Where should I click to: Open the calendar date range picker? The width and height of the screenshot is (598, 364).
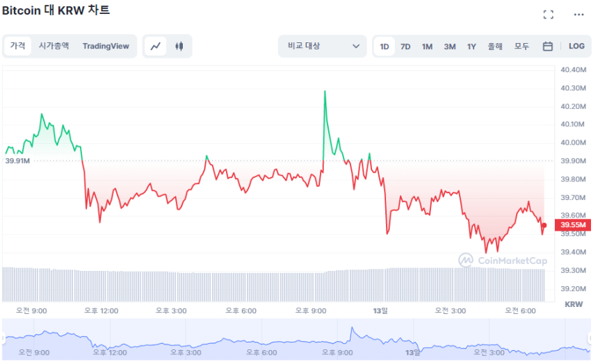coord(547,47)
